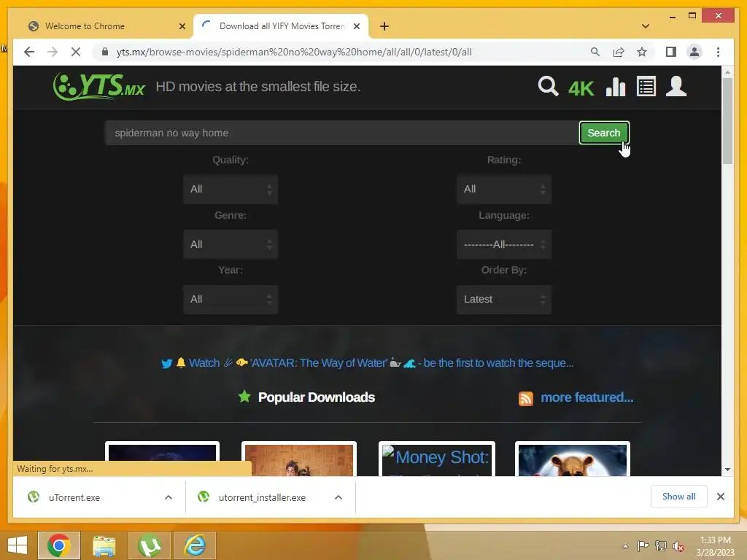Click the RSS feed icon
Screen dimensions: 747x560
(x=525, y=398)
